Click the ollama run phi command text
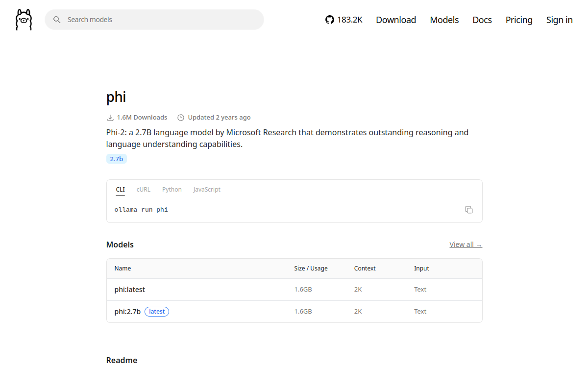The height and width of the screenshot is (392, 588). (x=141, y=210)
